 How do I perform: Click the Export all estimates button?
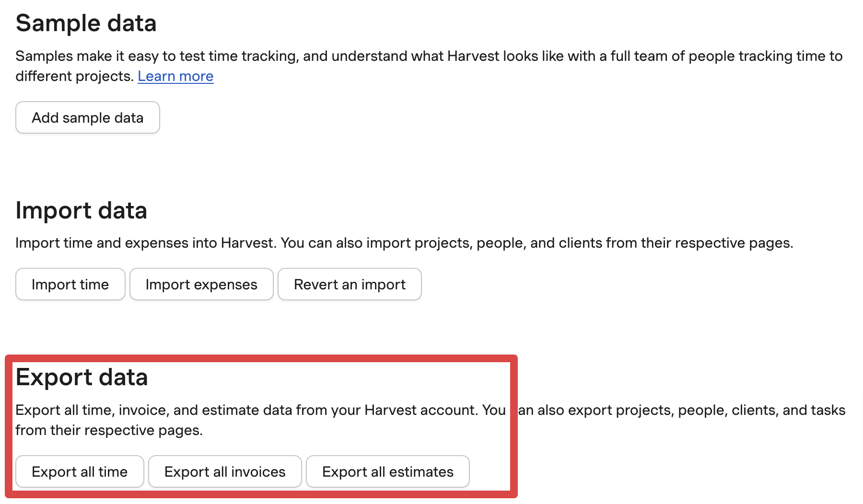point(387,471)
